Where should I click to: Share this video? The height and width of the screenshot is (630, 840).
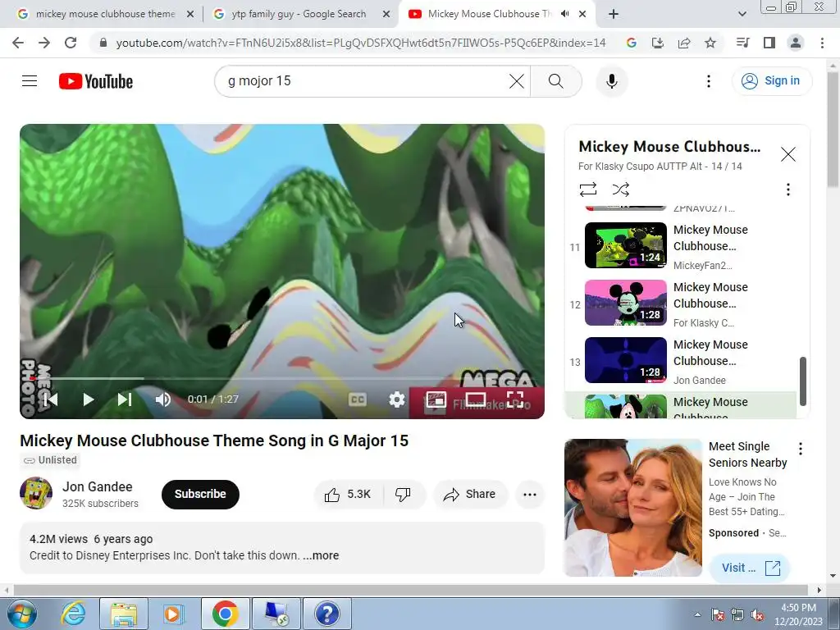[470, 495]
